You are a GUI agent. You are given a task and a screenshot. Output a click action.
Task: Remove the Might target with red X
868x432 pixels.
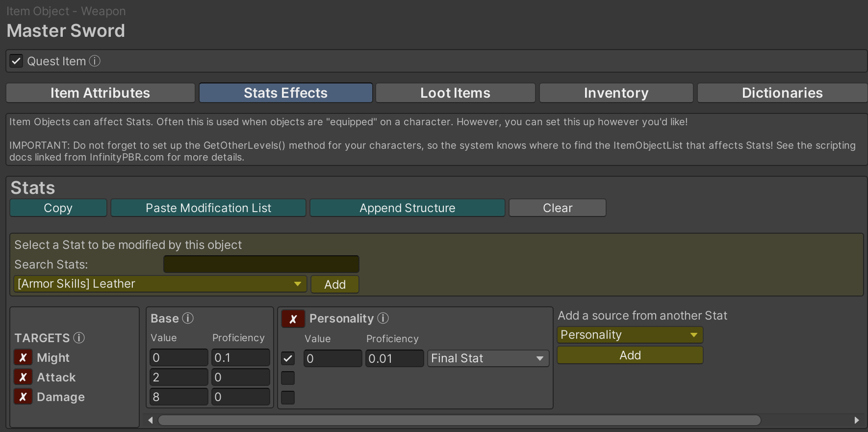pyautogui.click(x=23, y=357)
